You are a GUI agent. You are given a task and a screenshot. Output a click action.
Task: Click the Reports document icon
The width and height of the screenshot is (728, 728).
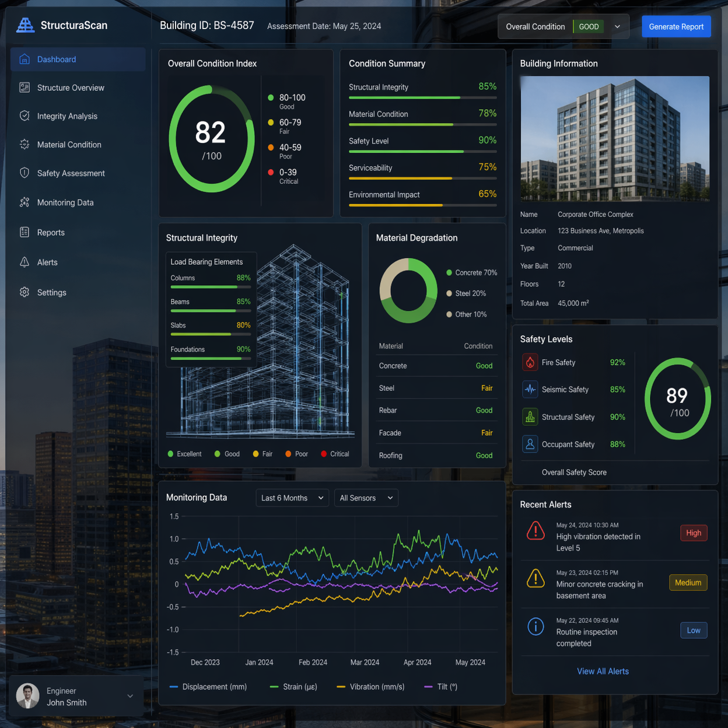click(24, 232)
